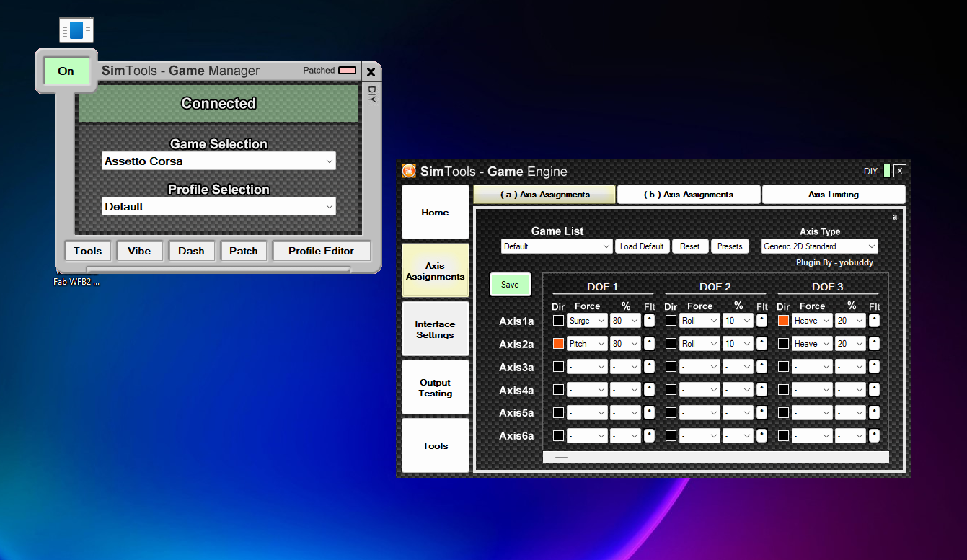This screenshot has height=560, width=967.
Task: Click the Load Default button
Action: [x=642, y=246]
